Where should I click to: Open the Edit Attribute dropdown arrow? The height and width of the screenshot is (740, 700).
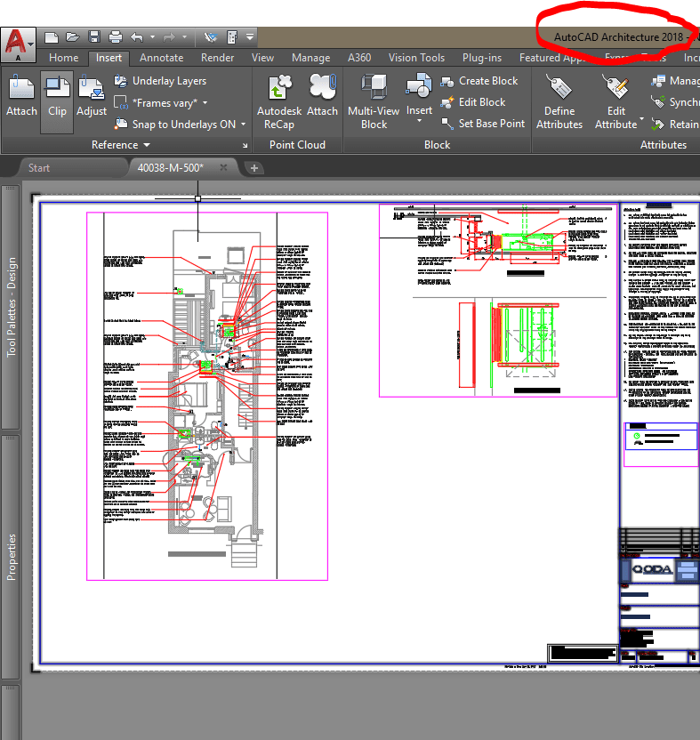641,120
